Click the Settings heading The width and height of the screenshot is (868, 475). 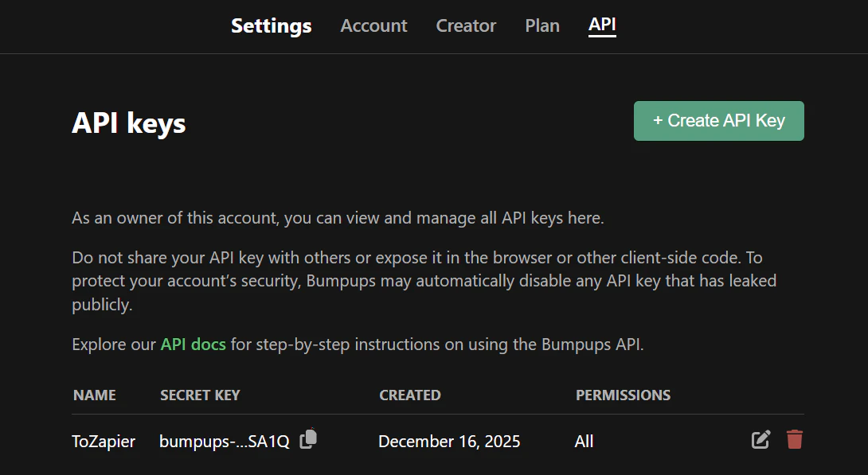click(x=272, y=25)
